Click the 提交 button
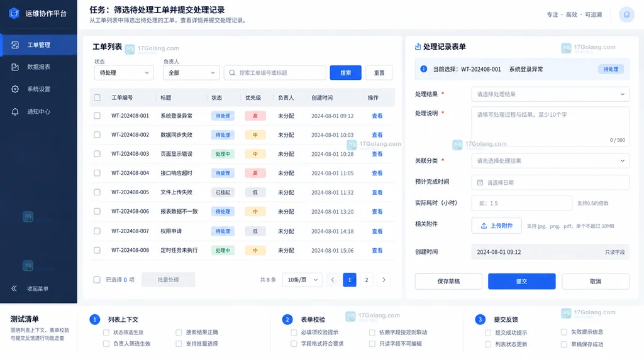 (x=521, y=282)
